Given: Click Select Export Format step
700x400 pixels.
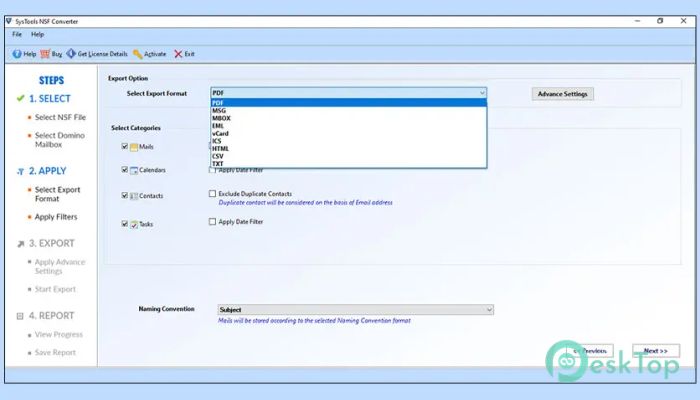Looking at the screenshot, I should pos(58,194).
